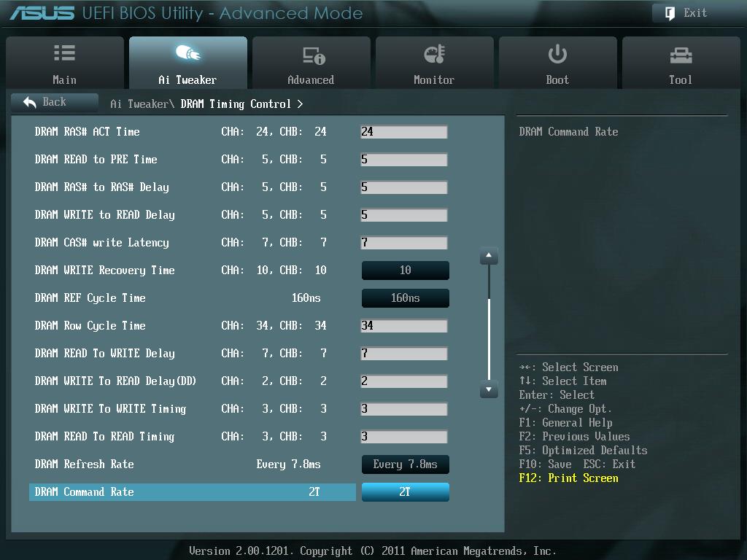Viewport: 747px width, 560px height.
Task: Go Back to Ai Tweaker menu
Action: click(54, 102)
